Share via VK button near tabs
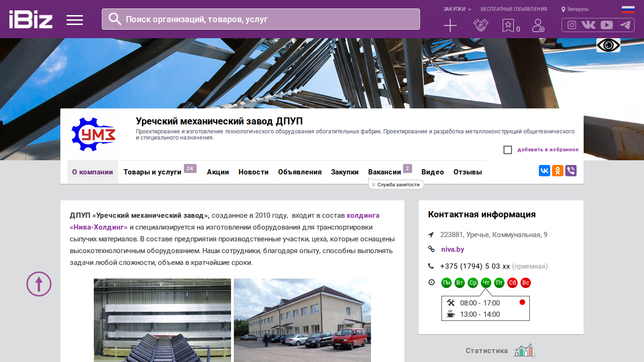 545,171
